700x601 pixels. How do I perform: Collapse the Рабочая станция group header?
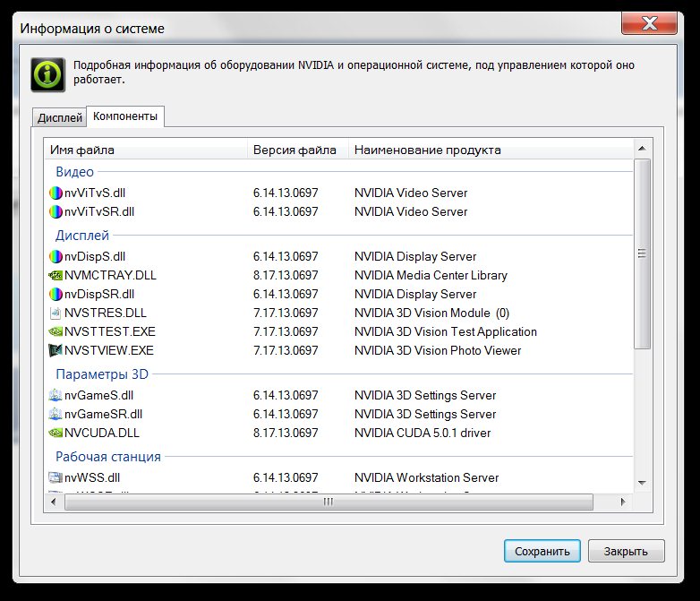[108, 456]
